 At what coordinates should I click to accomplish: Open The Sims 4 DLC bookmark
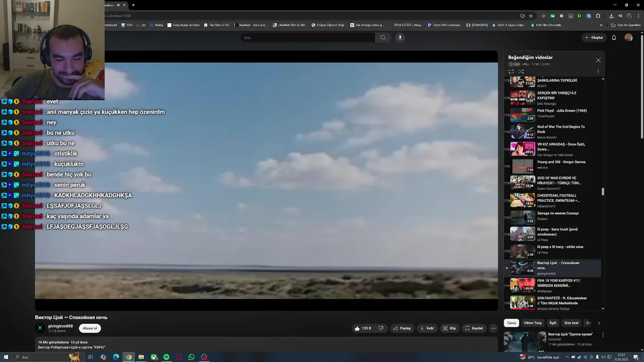click(x=216, y=25)
